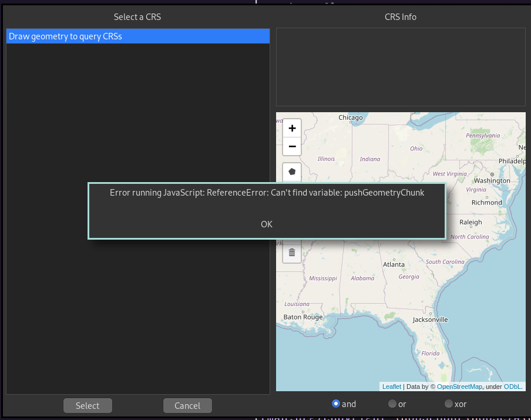
Task: Click the Cancel button
Action: [187, 406]
